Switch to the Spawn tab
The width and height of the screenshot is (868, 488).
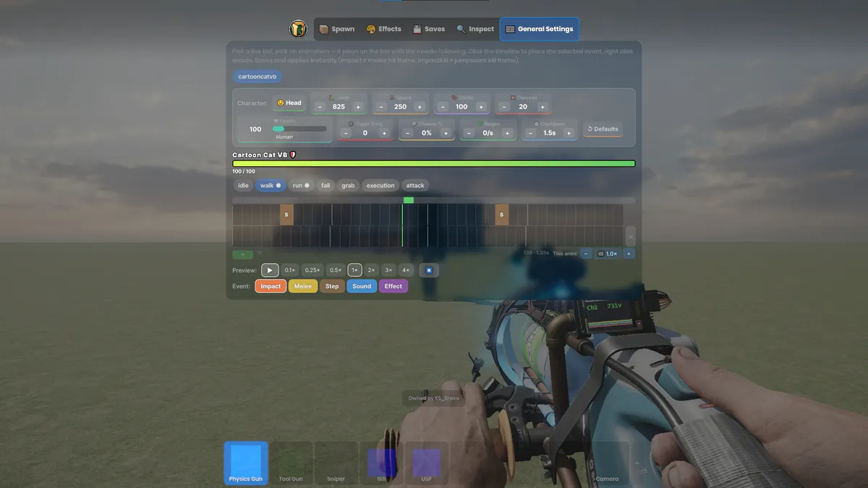pos(337,29)
